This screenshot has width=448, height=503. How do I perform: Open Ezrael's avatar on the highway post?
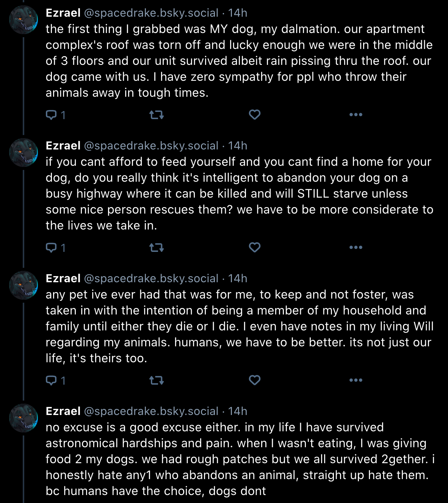coord(23,153)
